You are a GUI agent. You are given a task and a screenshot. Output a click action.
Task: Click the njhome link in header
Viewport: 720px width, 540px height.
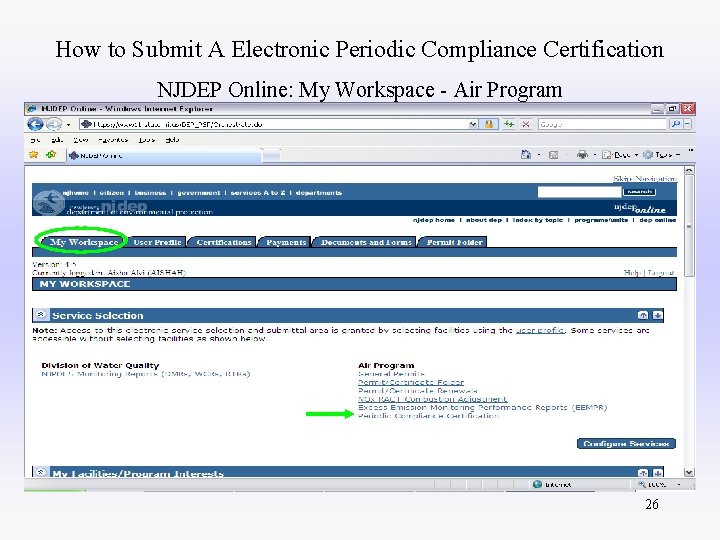75,193
